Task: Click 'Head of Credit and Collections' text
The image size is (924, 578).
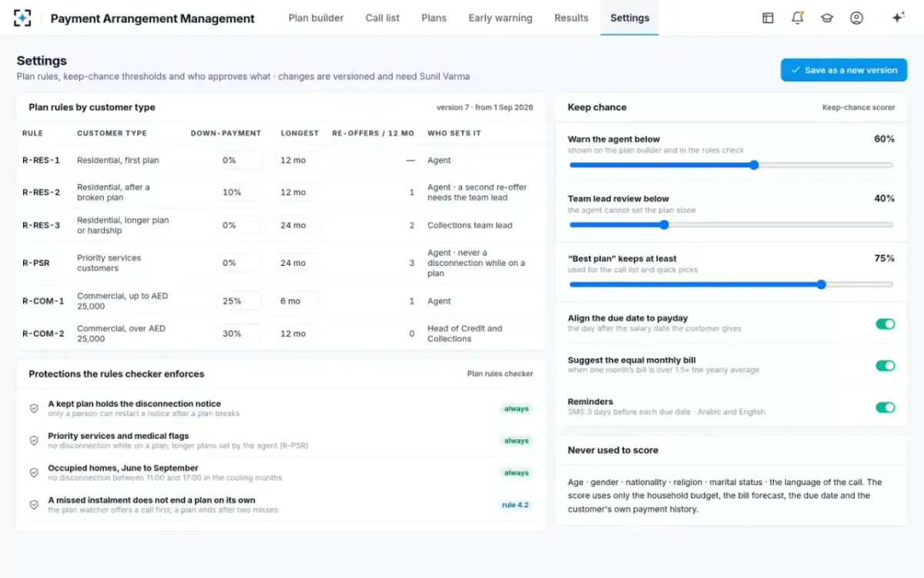Action: (x=464, y=334)
